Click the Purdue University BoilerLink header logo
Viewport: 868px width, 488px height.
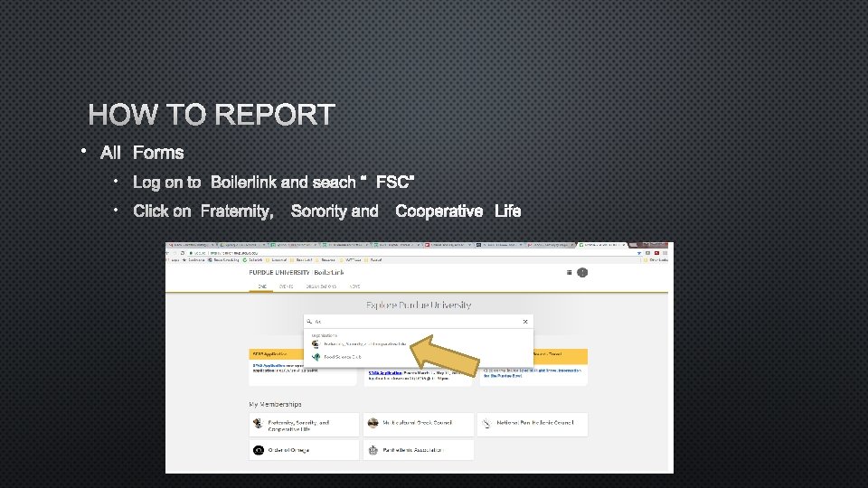[297, 272]
